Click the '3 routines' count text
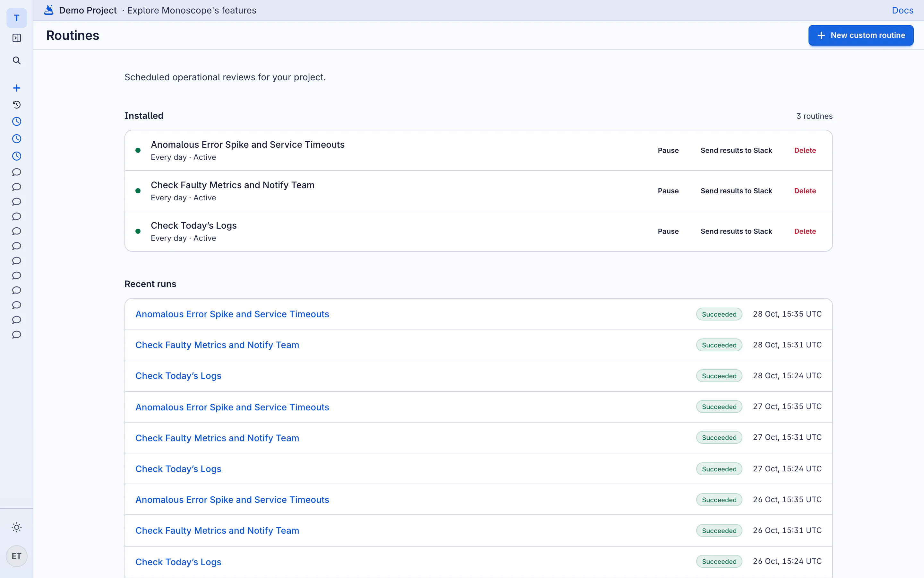 814,116
